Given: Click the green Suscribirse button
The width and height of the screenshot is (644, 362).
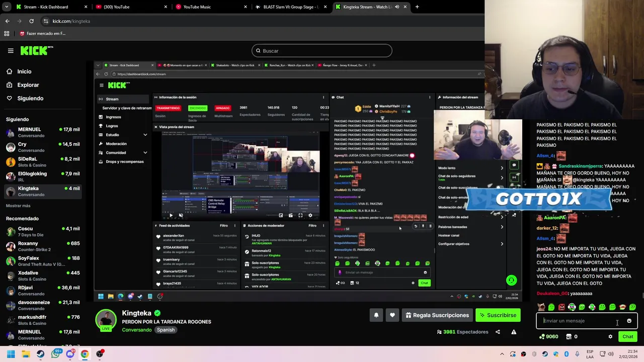Looking at the screenshot, I should point(498,315).
